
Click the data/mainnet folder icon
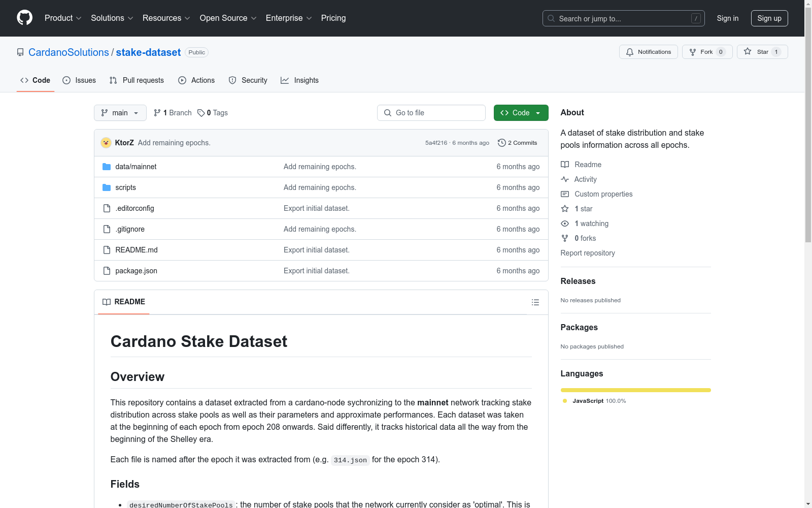[107, 167]
